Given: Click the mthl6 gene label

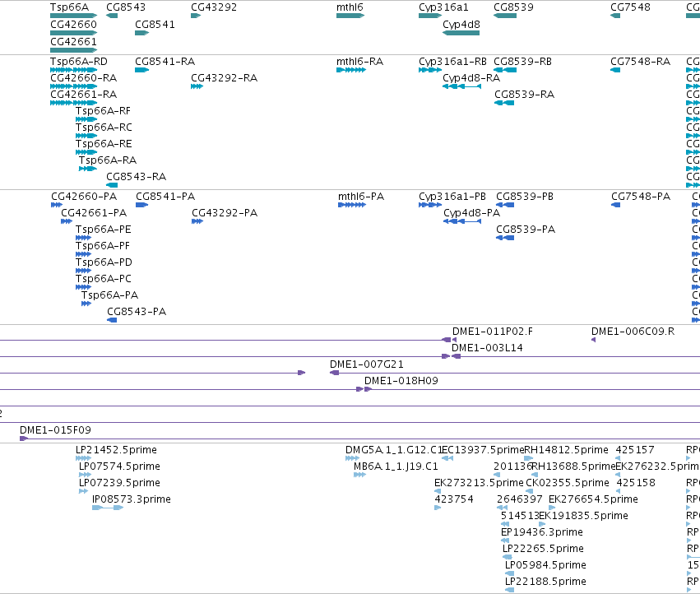Looking at the screenshot, I should coord(350,7).
